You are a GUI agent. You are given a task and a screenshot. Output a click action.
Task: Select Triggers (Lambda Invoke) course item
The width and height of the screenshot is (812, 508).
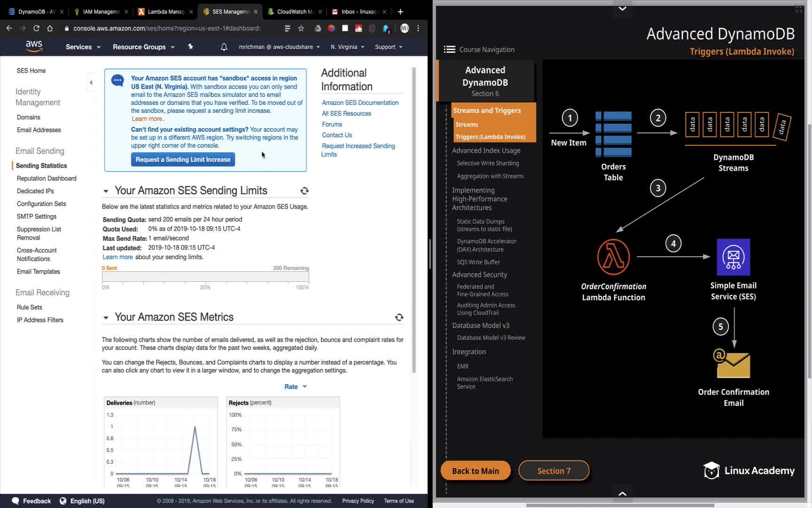pyautogui.click(x=490, y=137)
